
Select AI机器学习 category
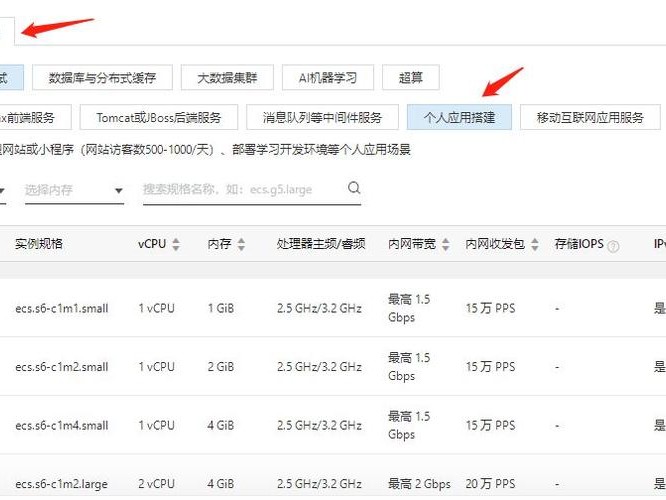pyautogui.click(x=327, y=78)
